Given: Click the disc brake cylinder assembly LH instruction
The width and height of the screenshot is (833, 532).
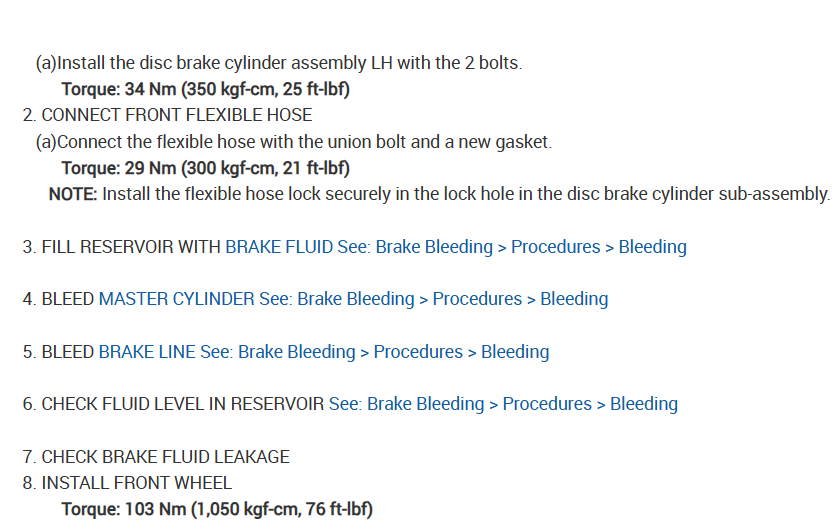Looking at the screenshot, I should [279, 63].
